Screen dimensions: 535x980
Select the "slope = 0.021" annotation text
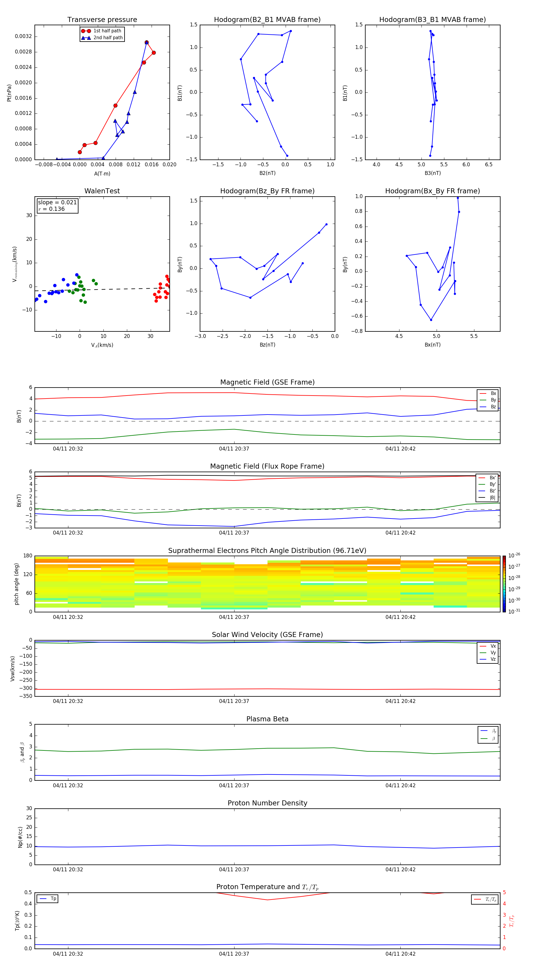57,203
